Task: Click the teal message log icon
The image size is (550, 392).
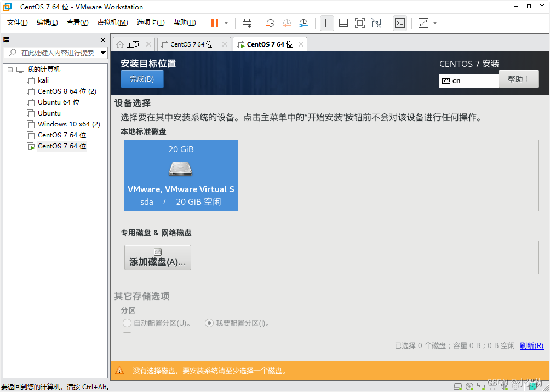Action: point(533,387)
